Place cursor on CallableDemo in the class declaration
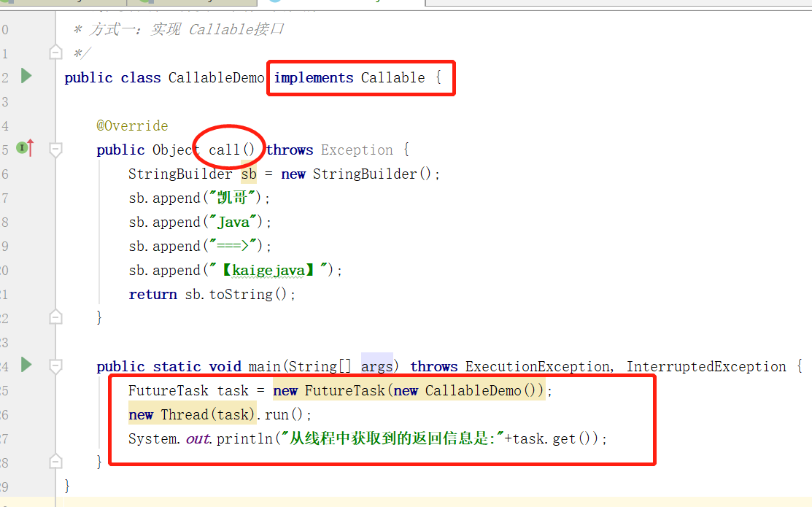 point(216,77)
